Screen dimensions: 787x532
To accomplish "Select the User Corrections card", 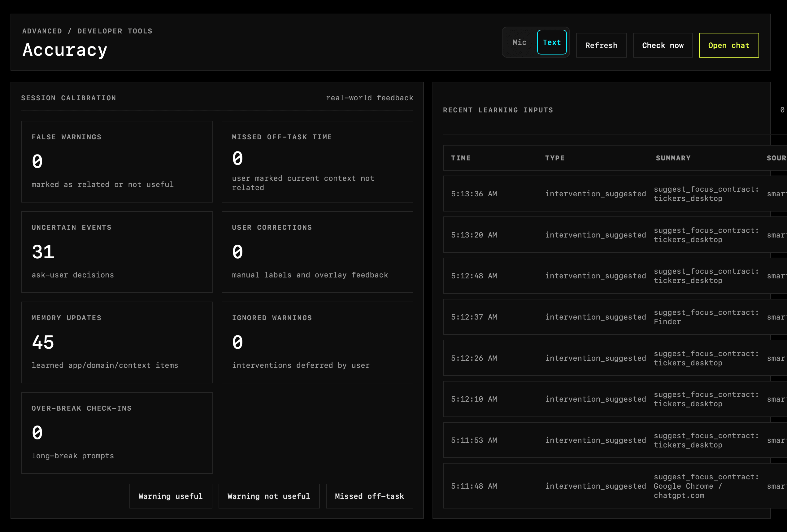I will tap(317, 252).
